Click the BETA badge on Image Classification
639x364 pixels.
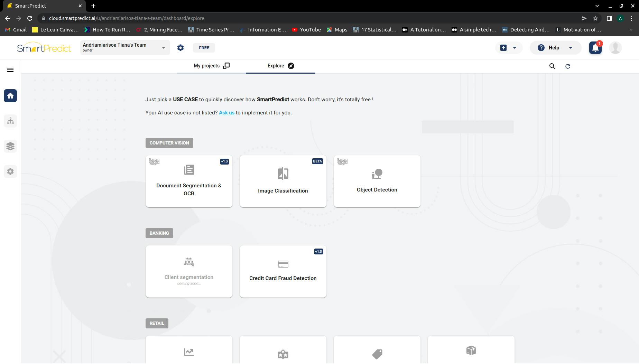[317, 161]
